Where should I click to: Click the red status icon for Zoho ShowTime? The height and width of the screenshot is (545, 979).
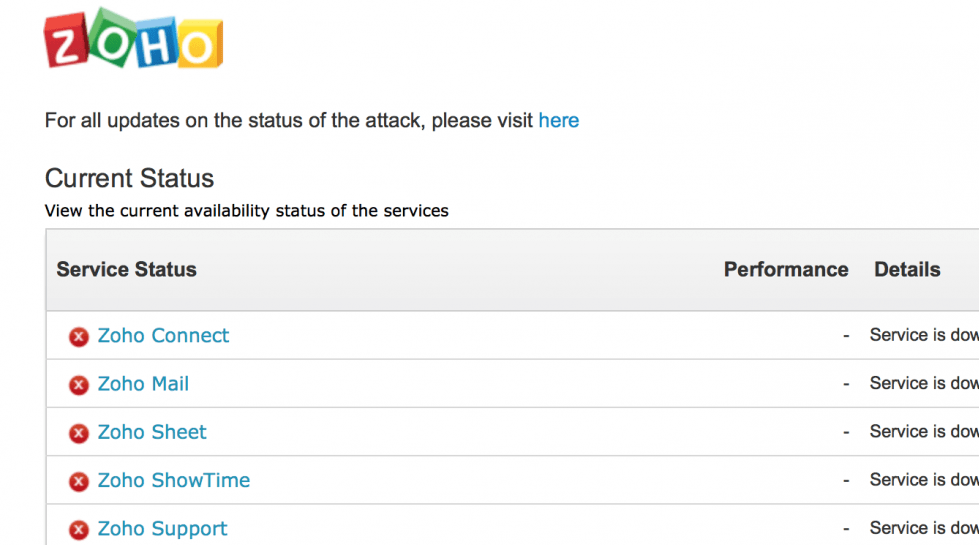click(79, 482)
